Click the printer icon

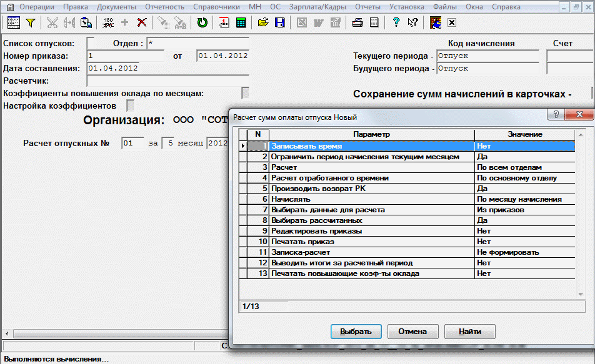357,22
